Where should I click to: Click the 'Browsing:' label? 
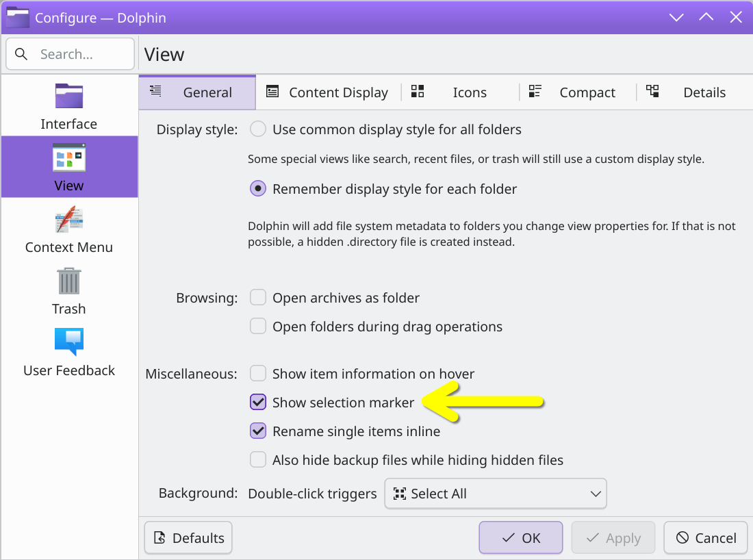207,298
